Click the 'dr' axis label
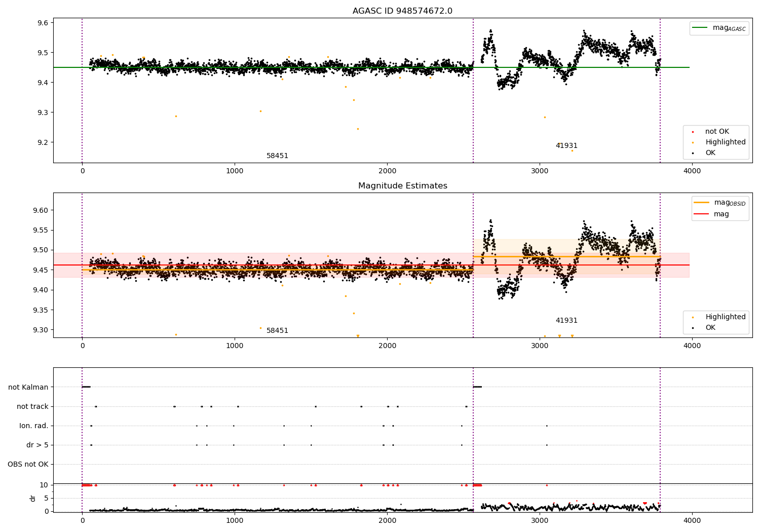Screen dimensions: 760x532 pyautogui.click(x=33, y=498)
